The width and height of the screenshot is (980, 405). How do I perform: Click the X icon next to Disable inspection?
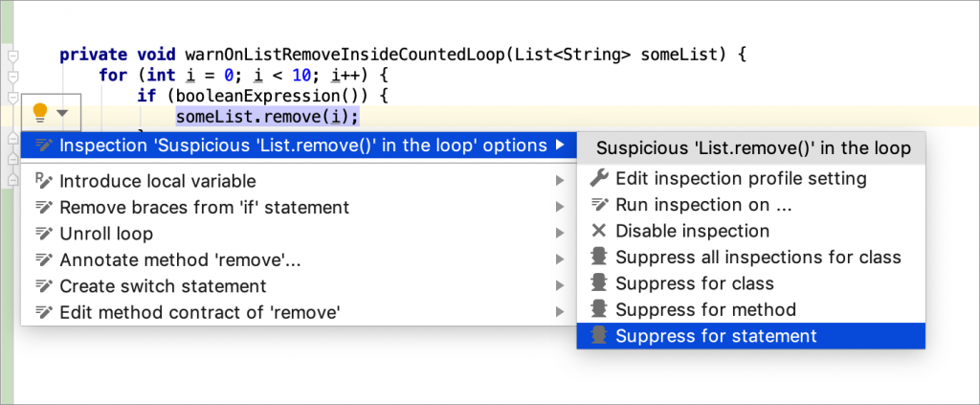(599, 232)
